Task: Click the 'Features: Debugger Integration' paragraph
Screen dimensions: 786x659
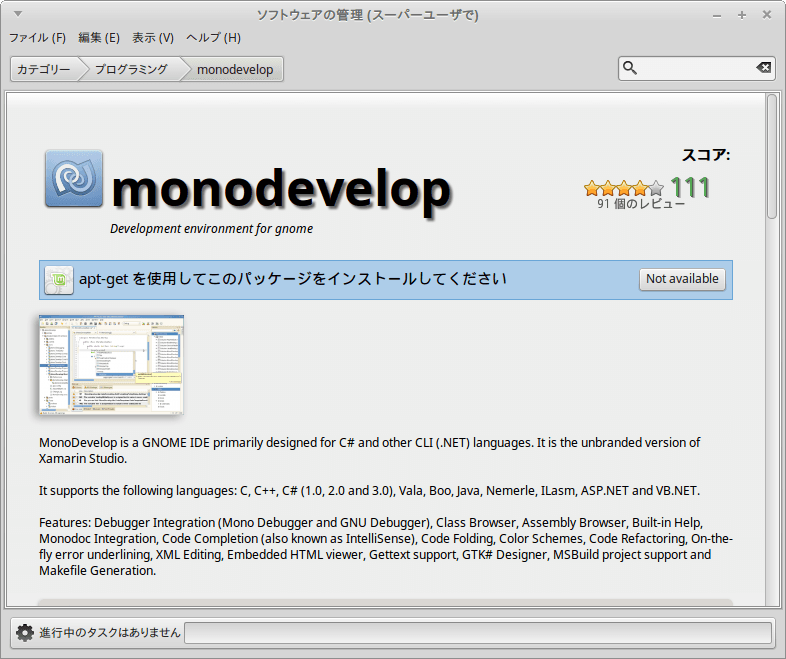Action: (x=386, y=547)
